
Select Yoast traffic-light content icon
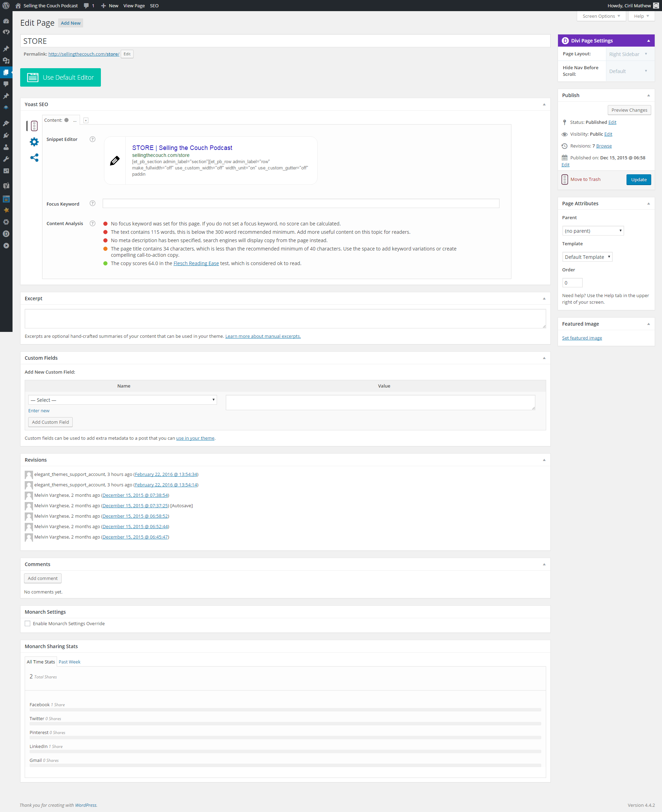[34, 126]
